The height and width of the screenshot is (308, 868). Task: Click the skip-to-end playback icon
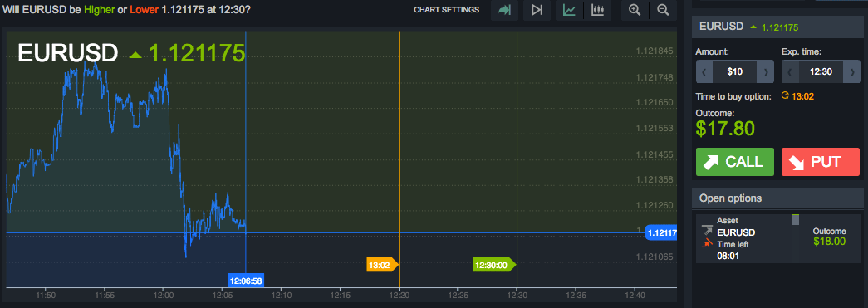537,10
